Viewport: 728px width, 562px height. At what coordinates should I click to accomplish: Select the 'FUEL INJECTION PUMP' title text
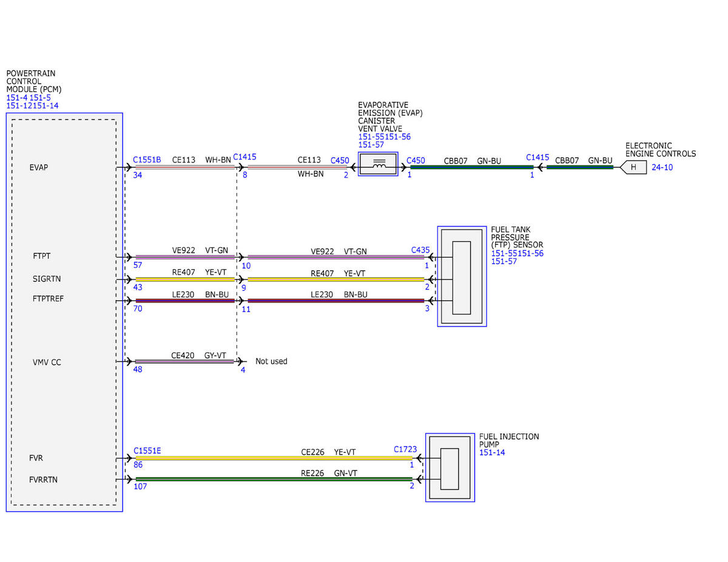coord(509,440)
